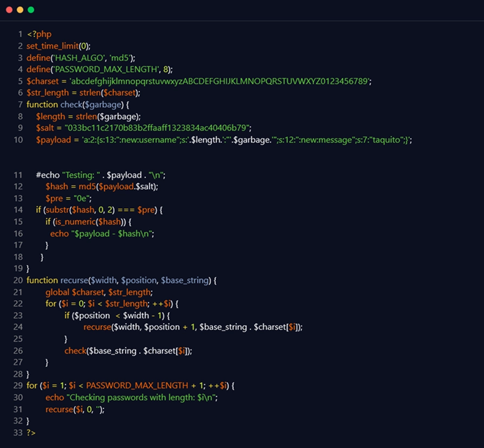Click the yellow minimize window dot
484x448 pixels.
(x=20, y=10)
